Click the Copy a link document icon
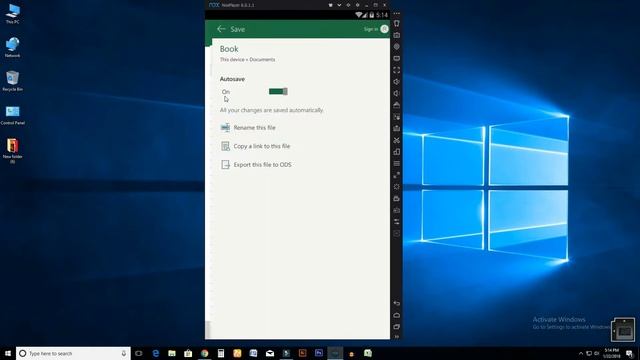 pyautogui.click(x=225, y=146)
